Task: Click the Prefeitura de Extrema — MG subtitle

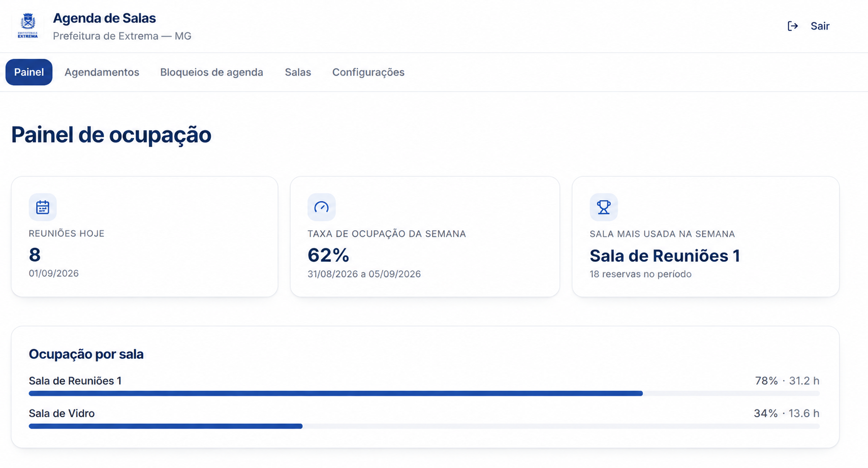Action: click(122, 36)
